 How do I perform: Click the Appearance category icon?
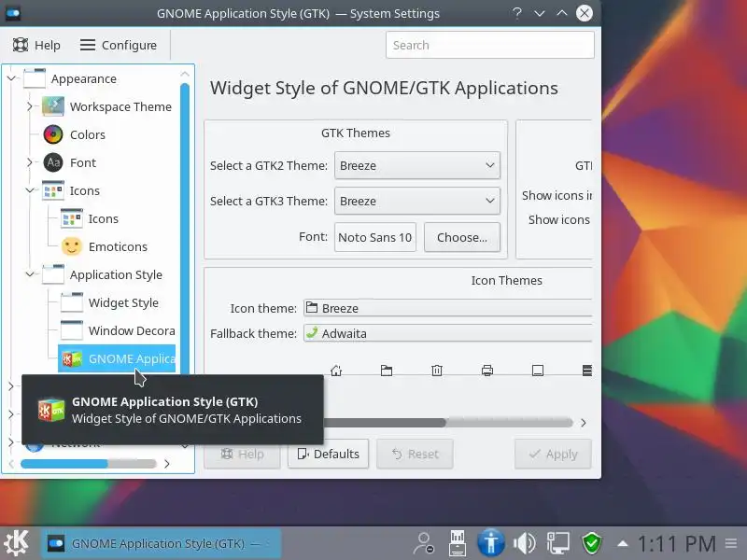coord(35,78)
